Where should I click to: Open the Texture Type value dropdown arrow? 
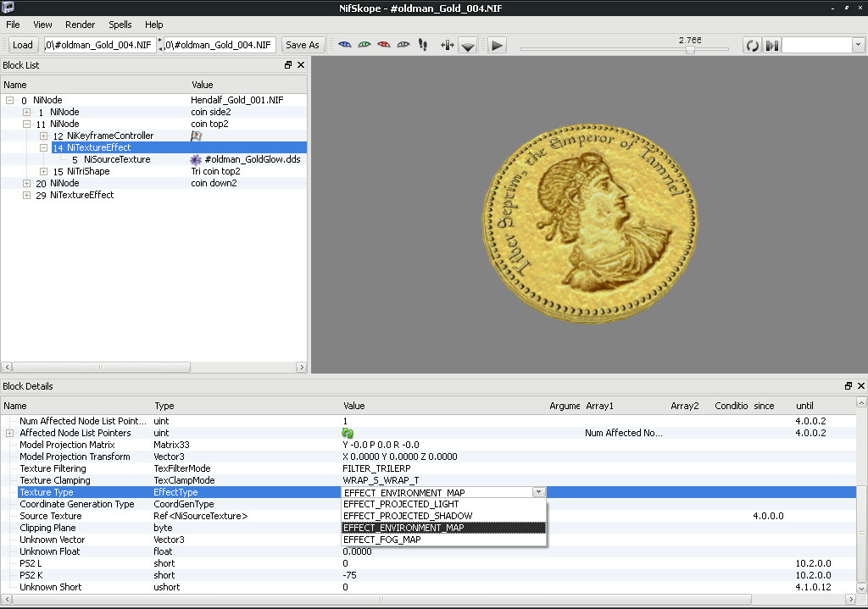pyautogui.click(x=538, y=492)
